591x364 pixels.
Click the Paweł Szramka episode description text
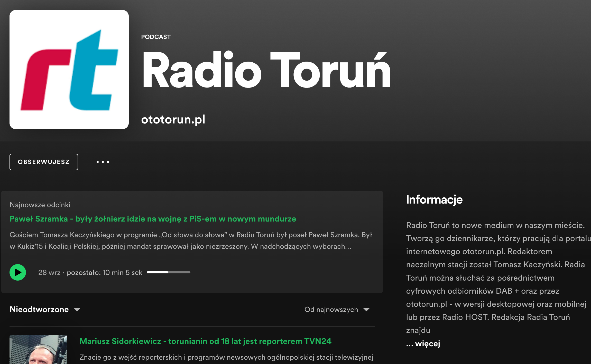point(191,241)
